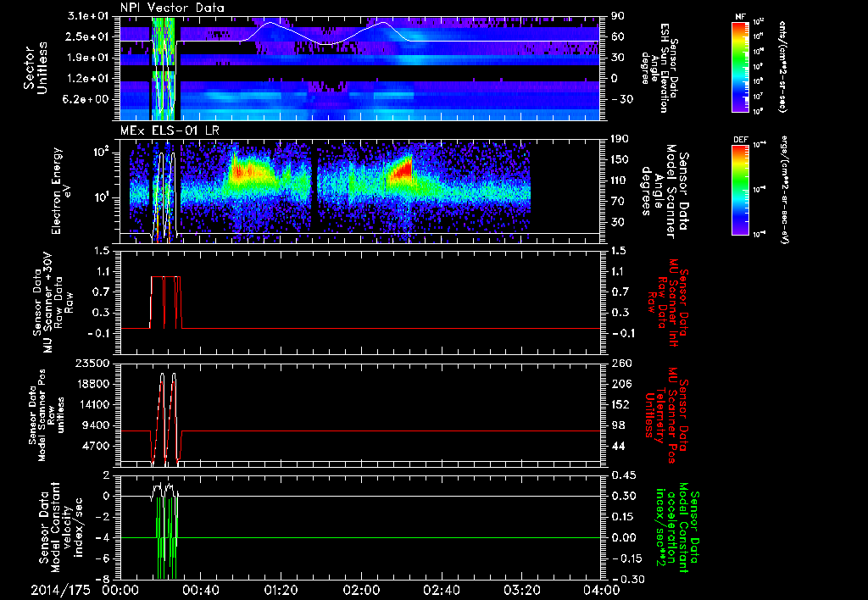Click the NF flux color bar

pos(740,67)
